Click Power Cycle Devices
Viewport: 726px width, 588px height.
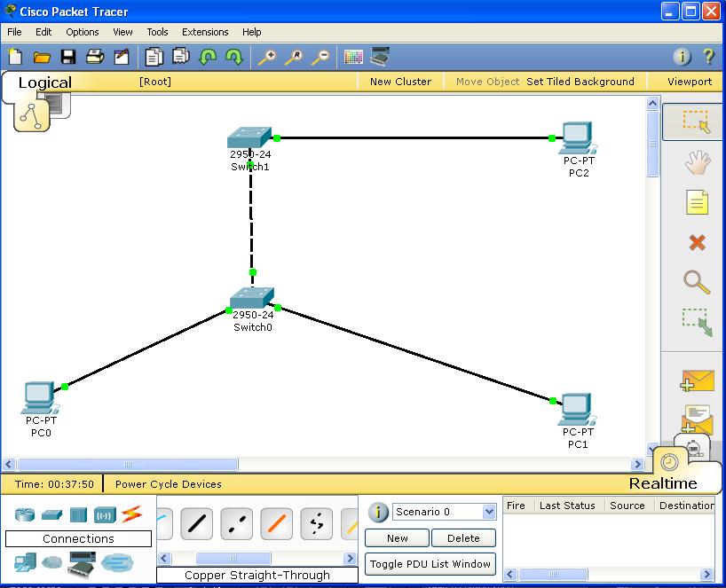pyautogui.click(x=169, y=484)
